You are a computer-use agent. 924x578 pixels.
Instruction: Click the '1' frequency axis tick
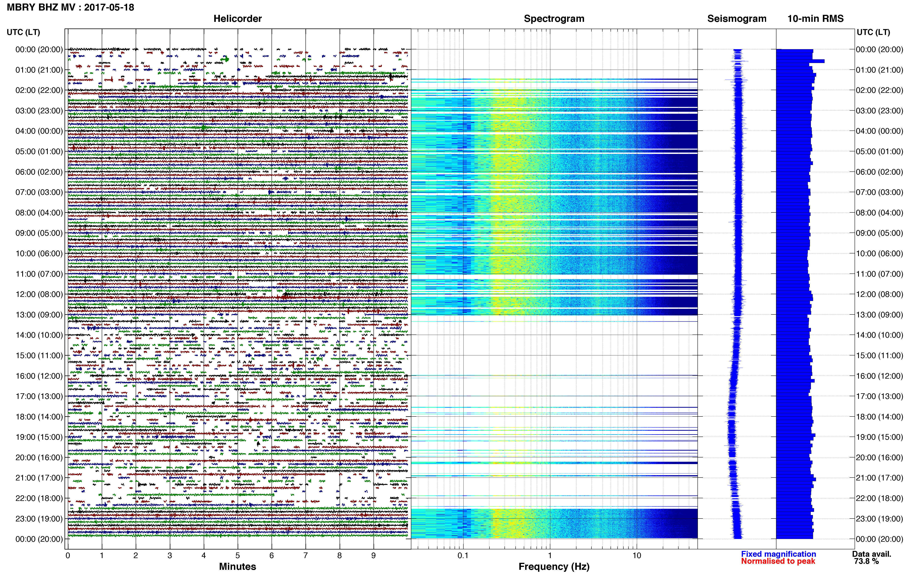click(550, 556)
